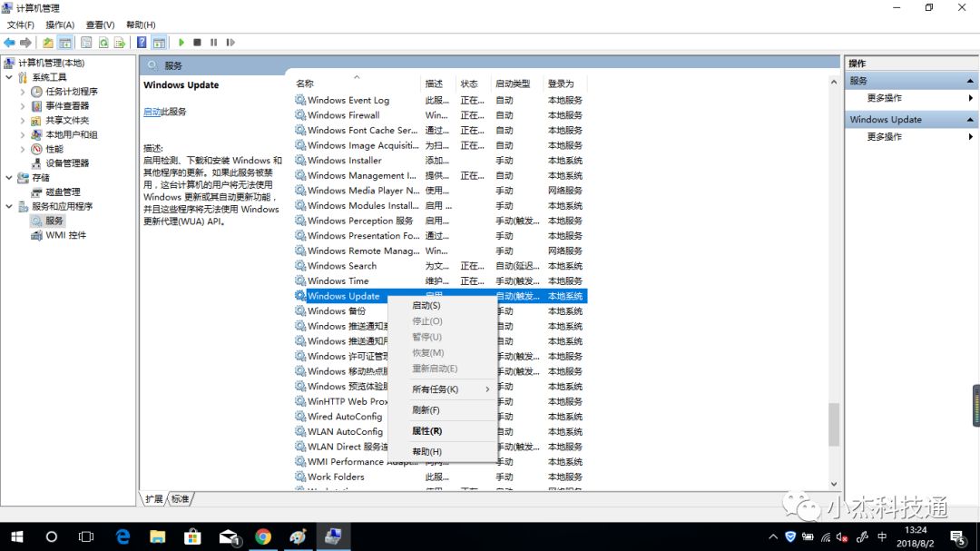
Task: Click the 启动 link to start service
Action: 152,112
